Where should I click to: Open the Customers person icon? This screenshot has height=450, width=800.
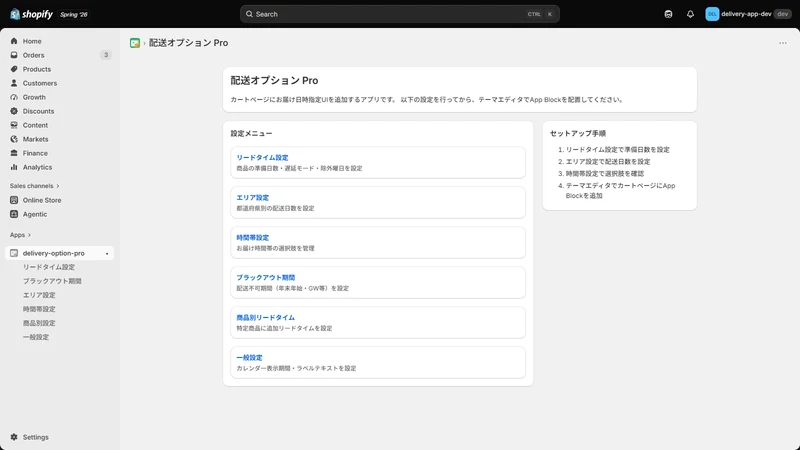tap(14, 83)
